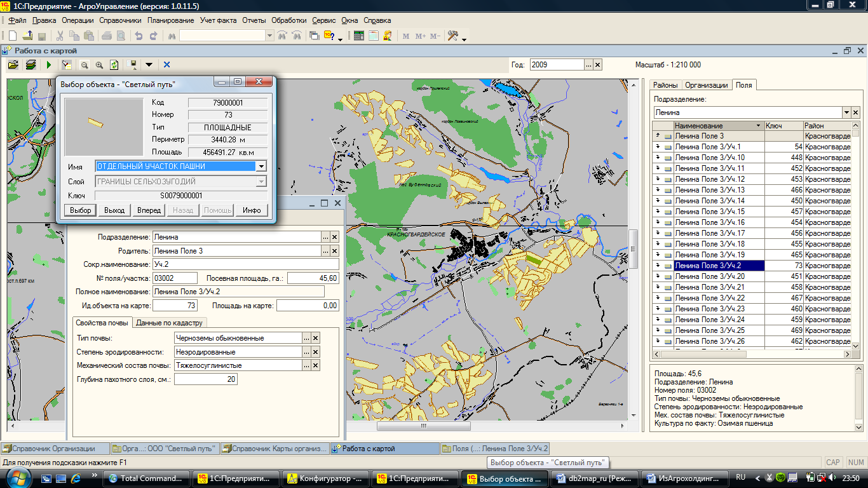
Task: Click the Инфо button in dialog
Action: pyautogui.click(x=252, y=210)
